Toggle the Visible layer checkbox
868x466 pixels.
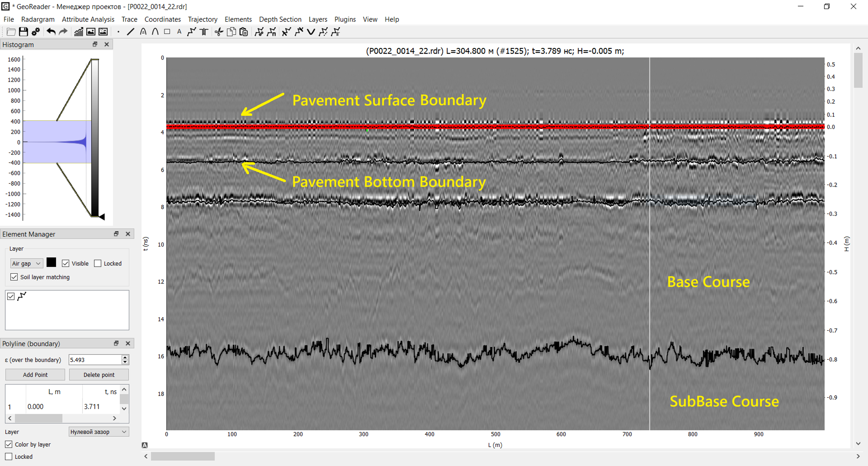[66, 263]
